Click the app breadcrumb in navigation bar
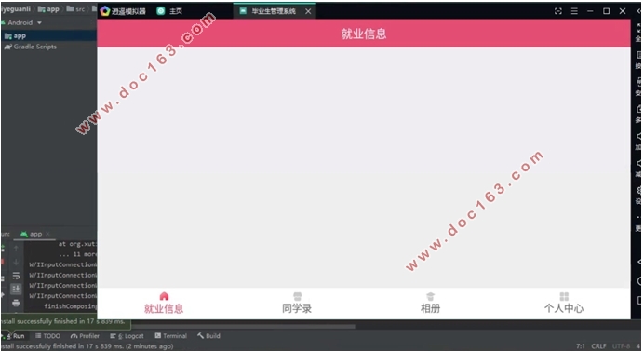Viewport: 644px width, 352px height. click(x=48, y=9)
